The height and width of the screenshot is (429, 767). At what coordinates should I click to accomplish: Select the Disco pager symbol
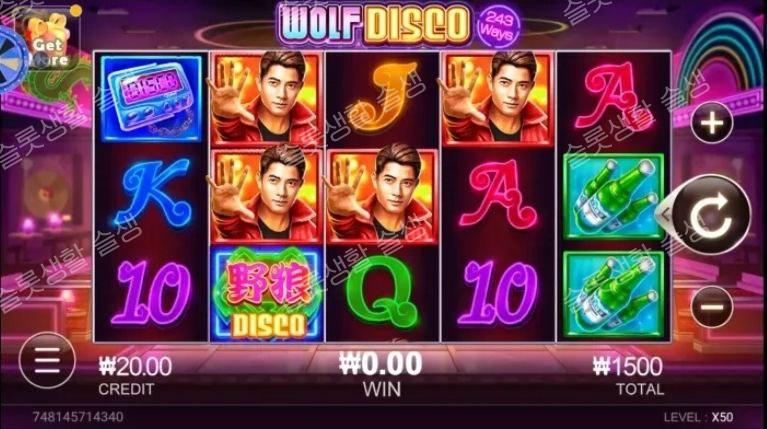tap(151, 98)
